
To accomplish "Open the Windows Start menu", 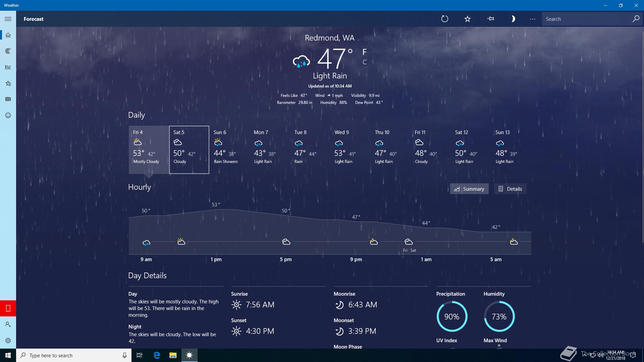I will click(x=8, y=355).
